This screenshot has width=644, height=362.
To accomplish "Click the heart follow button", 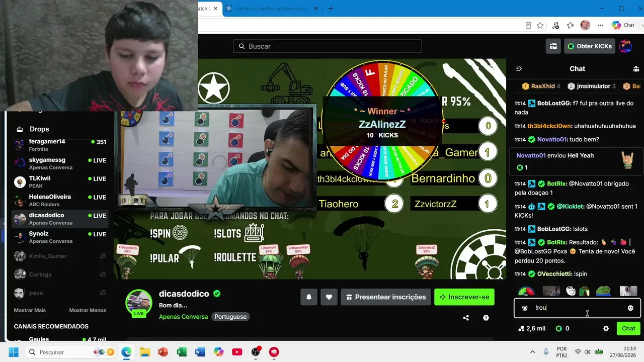I will pos(329,297).
